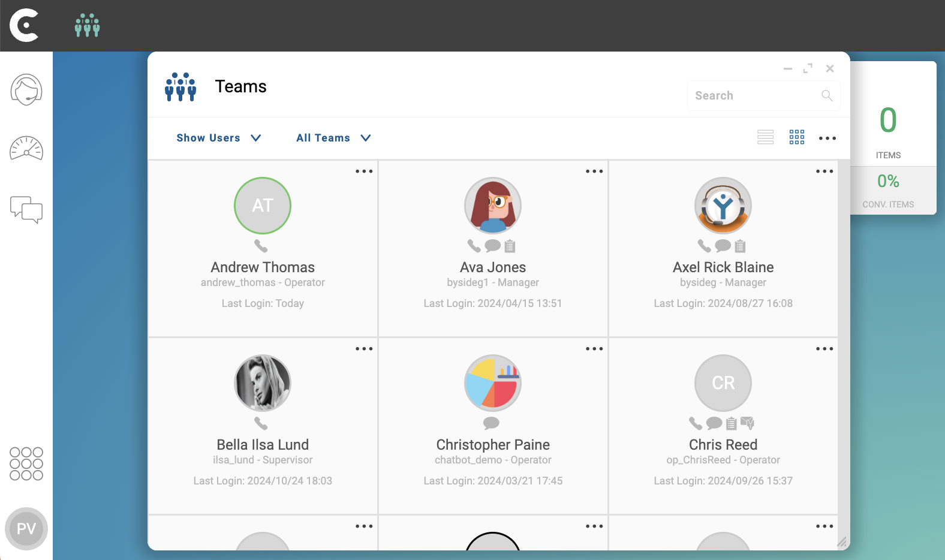Select Ava Jones avatar picture
Screen dimensions: 945x560
tap(493, 206)
